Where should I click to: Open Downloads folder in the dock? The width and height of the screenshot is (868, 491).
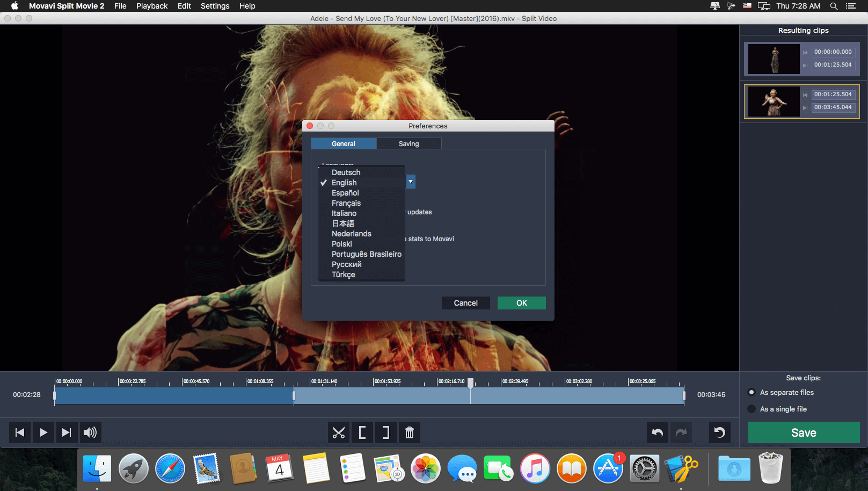pyautogui.click(x=734, y=468)
